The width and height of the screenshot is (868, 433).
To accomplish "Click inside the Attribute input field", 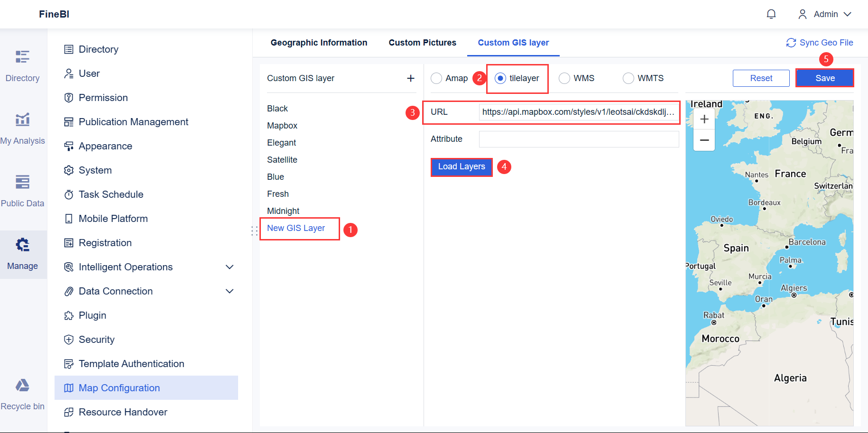I will [579, 138].
